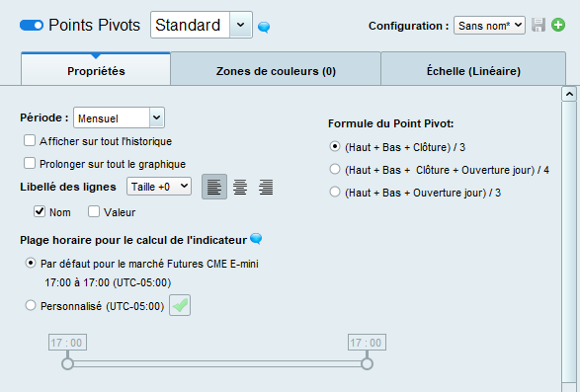Check Prolonger sur tout le graphique
The width and height of the screenshot is (580, 392).
pos(30,163)
